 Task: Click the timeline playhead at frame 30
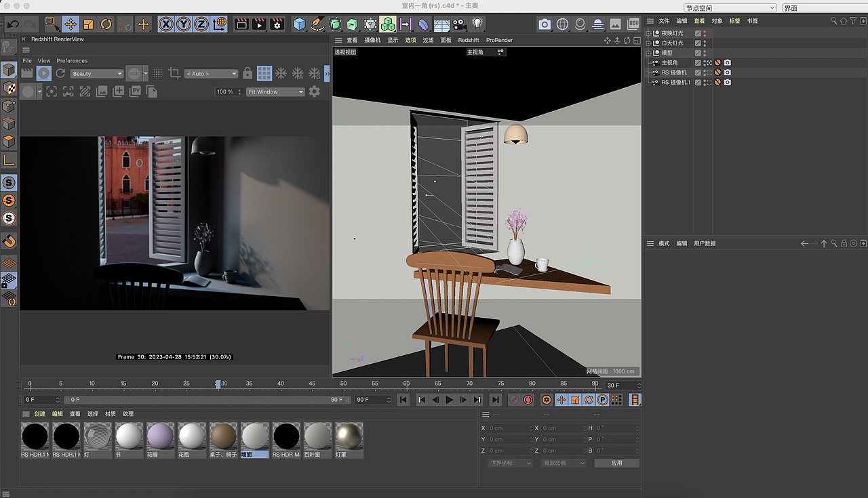[x=218, y=384]
